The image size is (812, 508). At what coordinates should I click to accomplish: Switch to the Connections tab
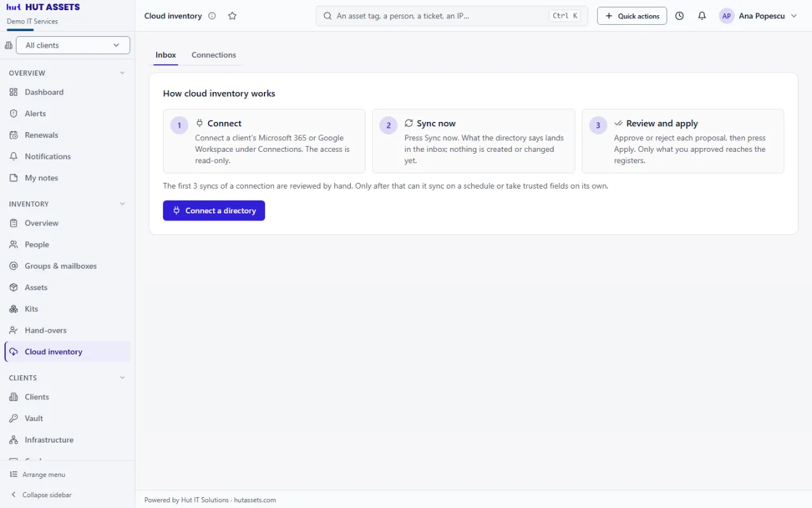[x=214, y=55]
